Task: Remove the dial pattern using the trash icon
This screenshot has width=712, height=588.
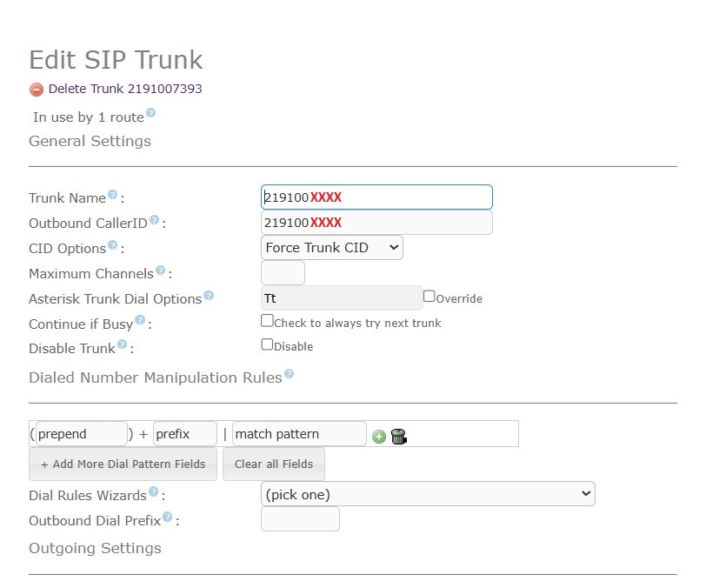Action: (398, 436)
